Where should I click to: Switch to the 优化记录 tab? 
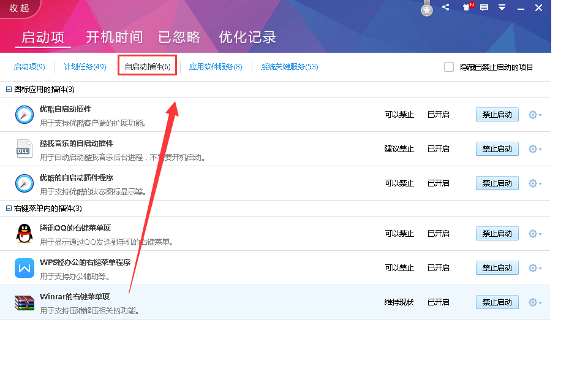click(247, 37)
